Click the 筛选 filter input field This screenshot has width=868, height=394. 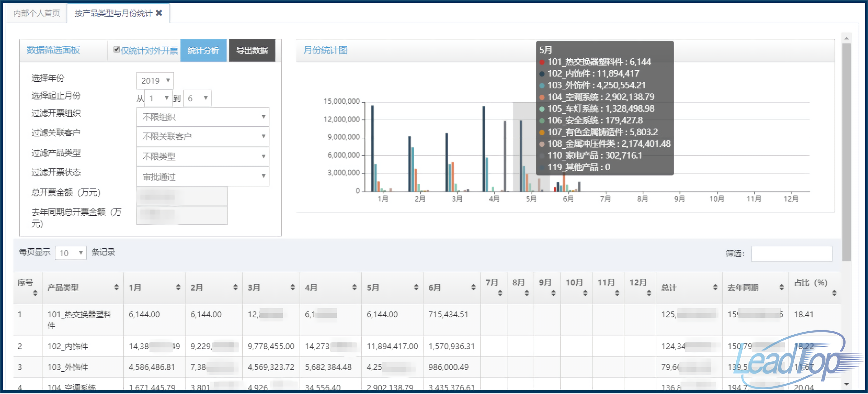791,254
